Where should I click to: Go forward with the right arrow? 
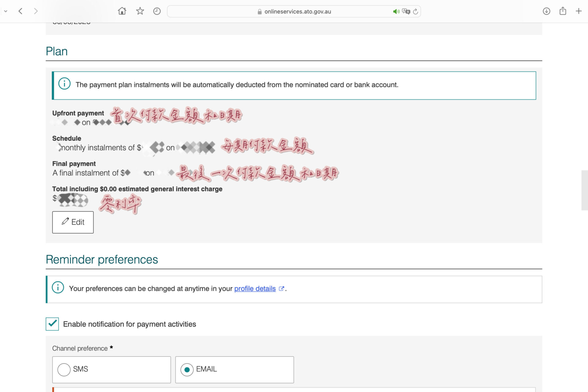click(x=36, y=11)
